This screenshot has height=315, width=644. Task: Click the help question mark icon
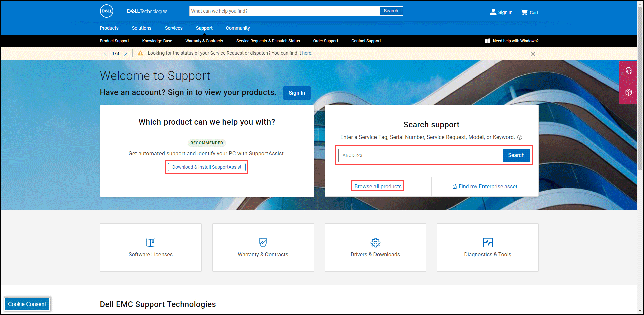tap(520, 137)
